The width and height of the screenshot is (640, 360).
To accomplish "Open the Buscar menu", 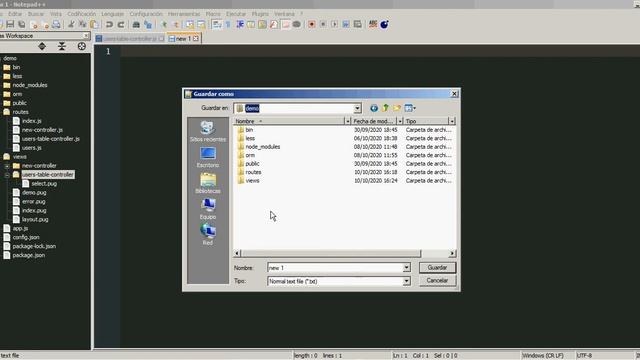I will (36, 14).
